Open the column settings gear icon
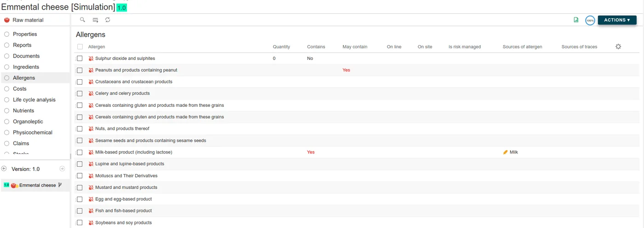Viewport: 644px width, 228px height. tap(618, 47)
